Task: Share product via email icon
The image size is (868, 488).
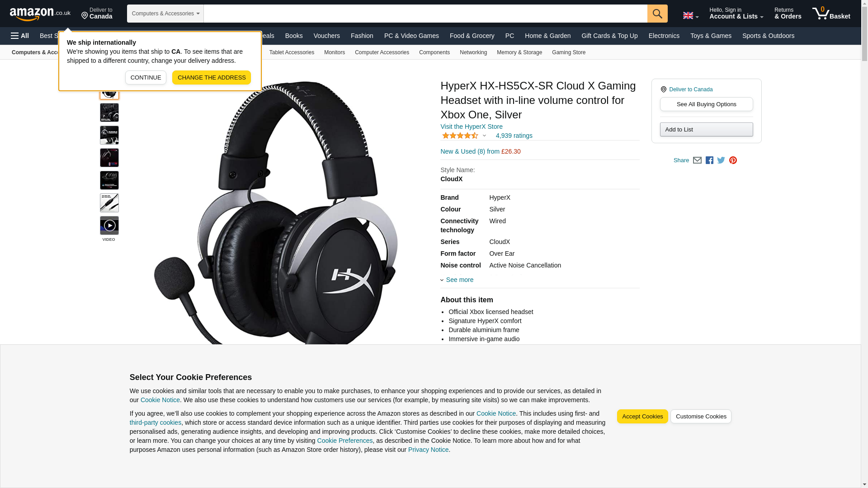Action: click(x=697, y=160)
